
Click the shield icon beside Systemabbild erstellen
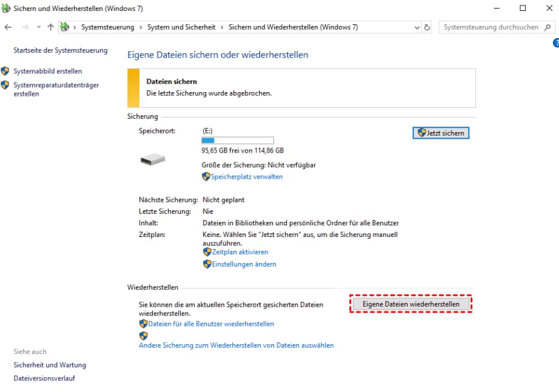click(5, 71)
